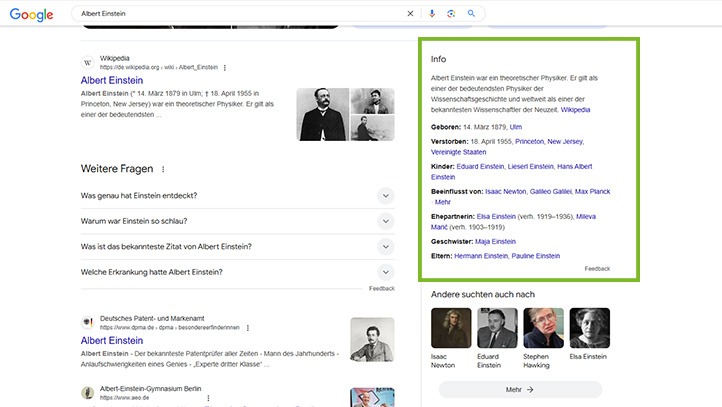Expand 'Welche Erkrankung hatte Albert Einstein?'
Image resolution: width=722 pixels, height=407 pixels.
pos(238,272)
